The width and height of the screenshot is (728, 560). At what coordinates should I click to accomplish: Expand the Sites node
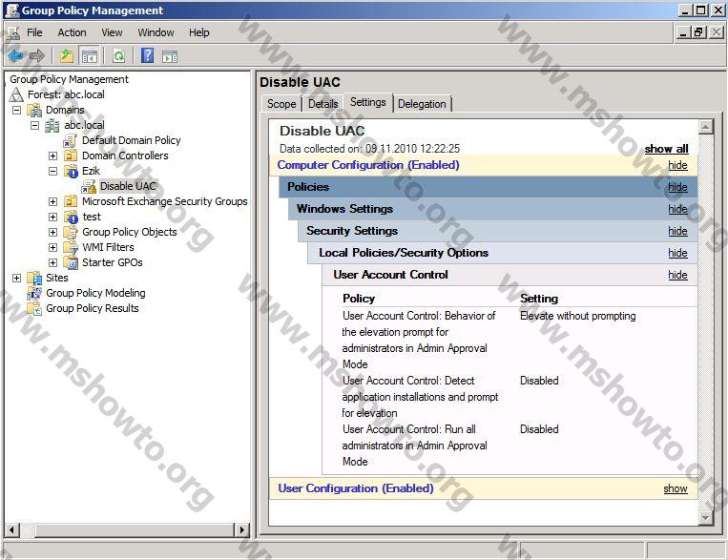click(17, 278)
